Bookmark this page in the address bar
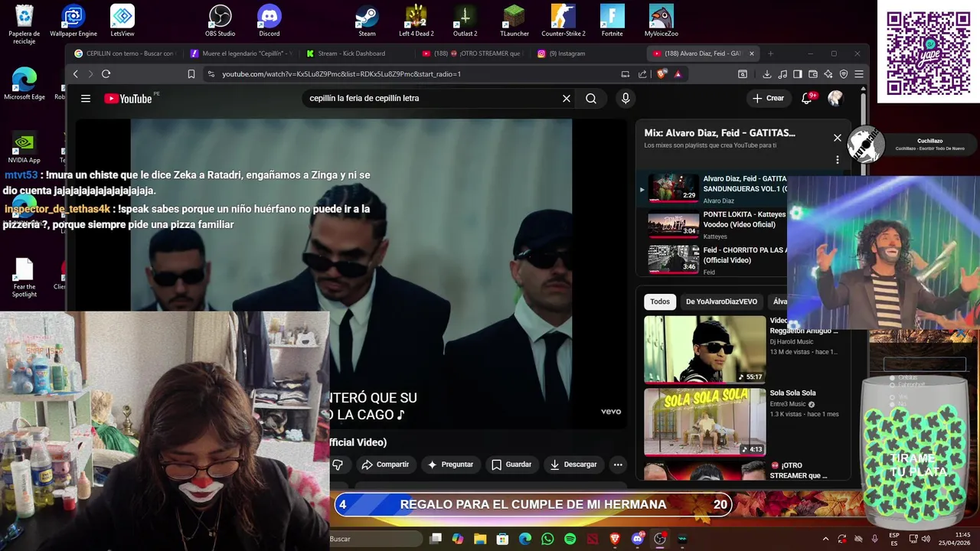This screenshot has height=551, width=980. [x=191, y=74]
